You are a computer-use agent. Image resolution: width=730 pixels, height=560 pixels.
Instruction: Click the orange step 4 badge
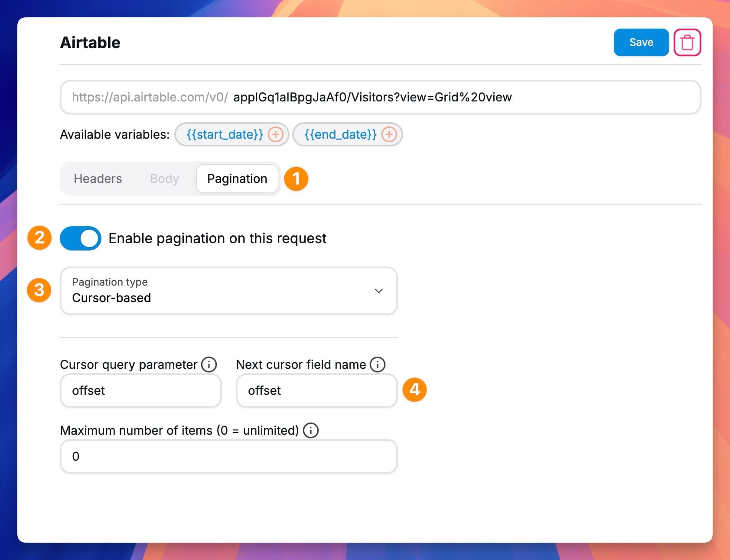(x=414, y=390)
